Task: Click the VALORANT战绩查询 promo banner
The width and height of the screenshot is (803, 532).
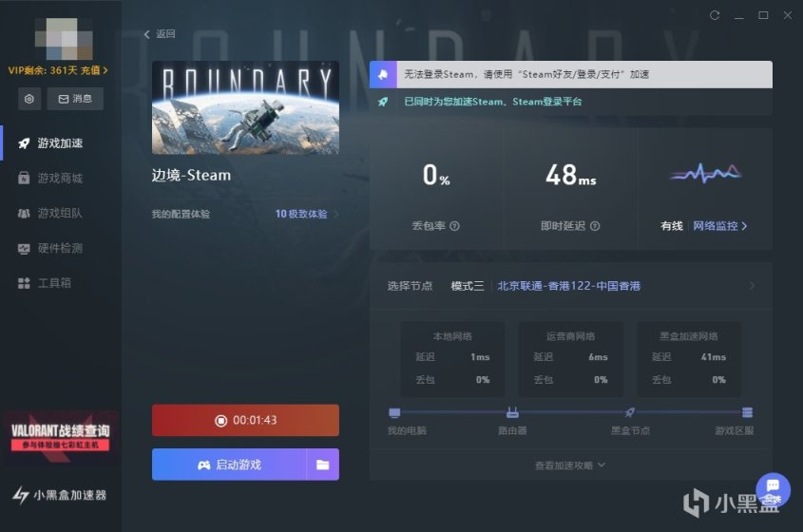Action: (61, 437)
